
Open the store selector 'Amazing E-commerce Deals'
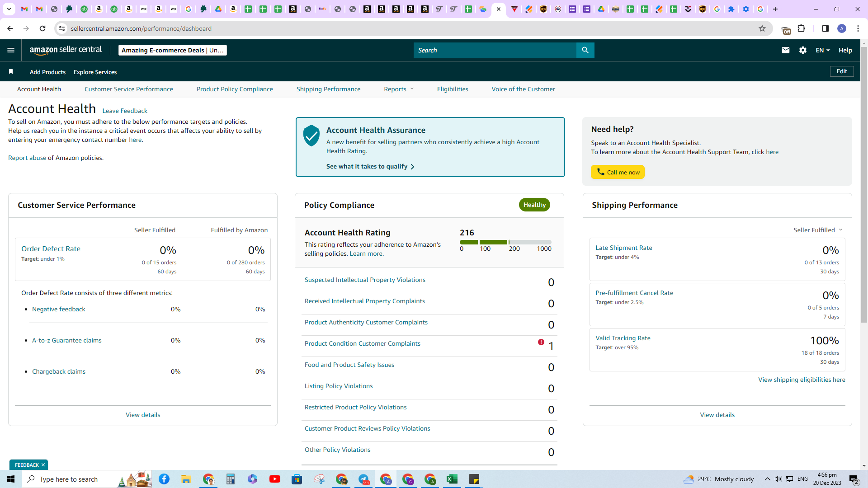coord(173,50)
